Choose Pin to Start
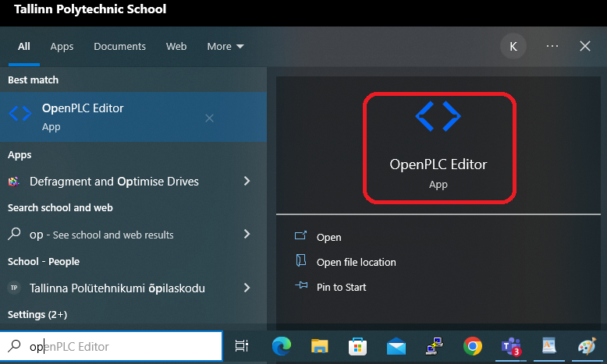The height and width of the screenshot is (364, 607). click(341, 287)
